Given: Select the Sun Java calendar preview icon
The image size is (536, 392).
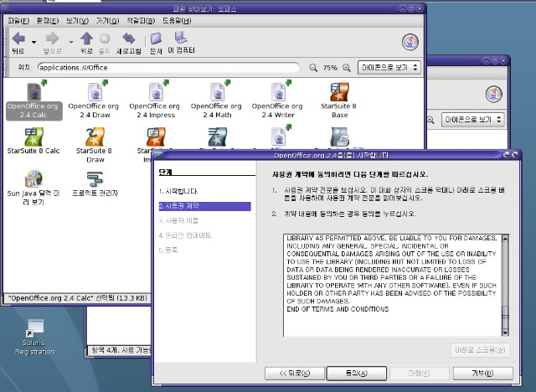Looking at the screenshot, I should [33, 178].
